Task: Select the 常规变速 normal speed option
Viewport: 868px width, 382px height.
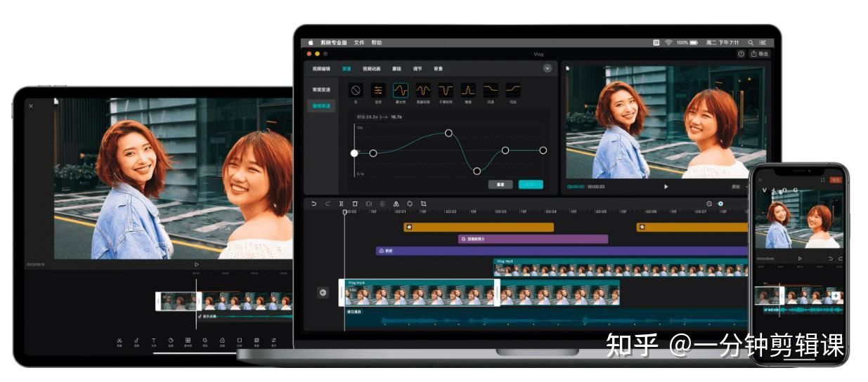Action: coord(321,90)
